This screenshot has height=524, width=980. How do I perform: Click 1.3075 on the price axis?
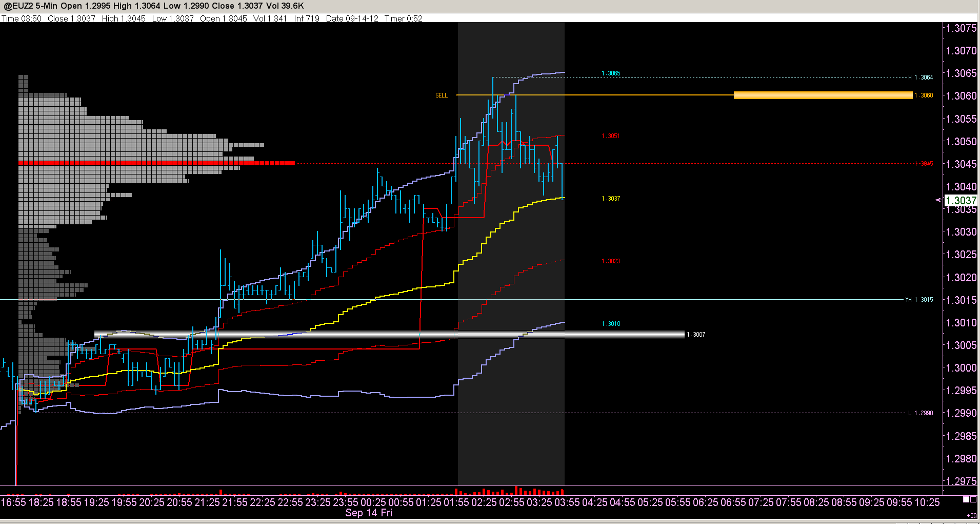(x=961, y=28)
